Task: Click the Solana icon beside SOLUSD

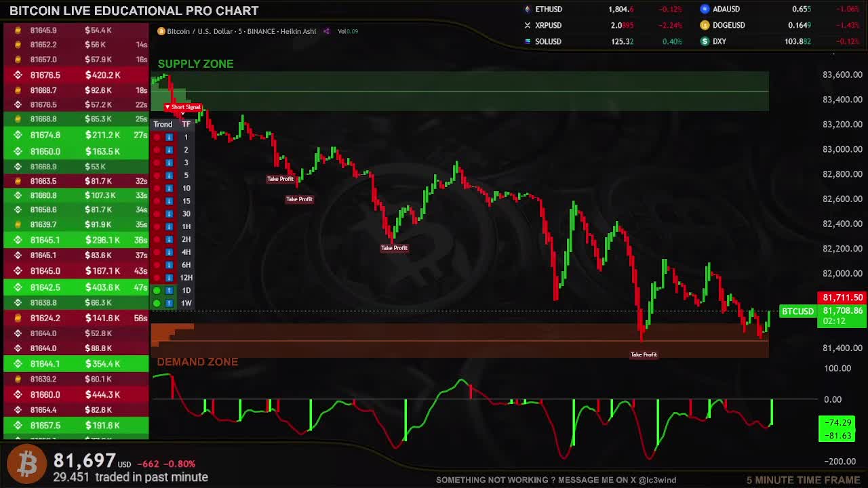Action: pos(528,41)
